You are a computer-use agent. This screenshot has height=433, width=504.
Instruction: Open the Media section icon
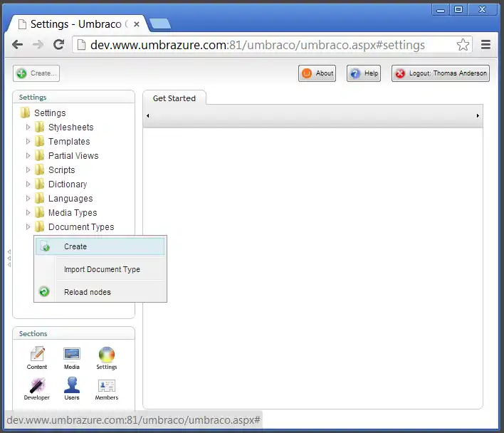pyautogui.click(x=72, y=354)
